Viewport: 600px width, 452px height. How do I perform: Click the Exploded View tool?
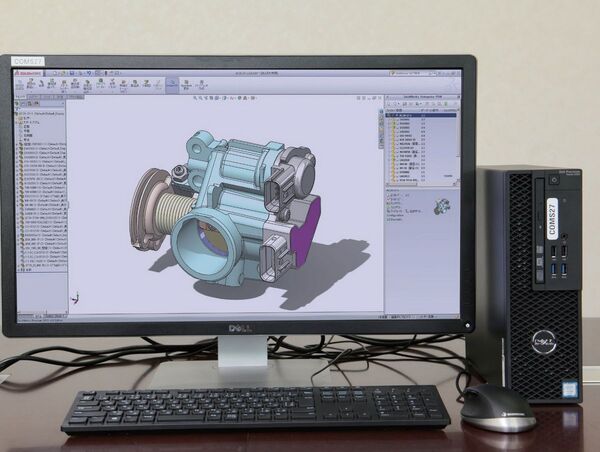point(147,84)
